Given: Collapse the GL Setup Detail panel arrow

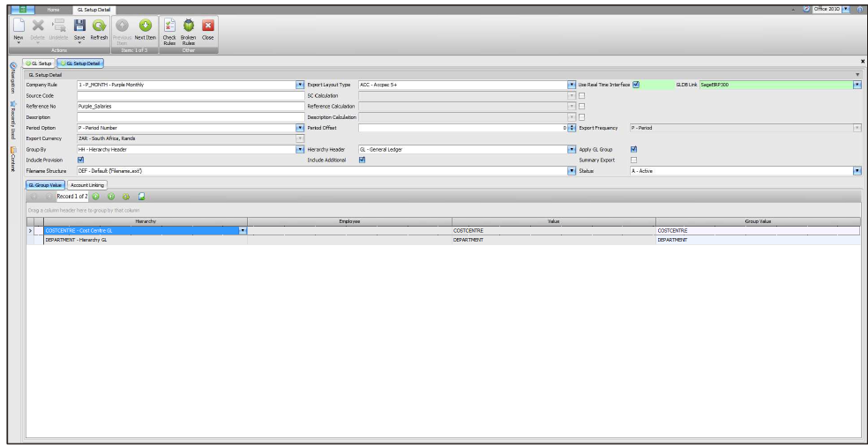Looking at the screenshot, I should [858, 75].
